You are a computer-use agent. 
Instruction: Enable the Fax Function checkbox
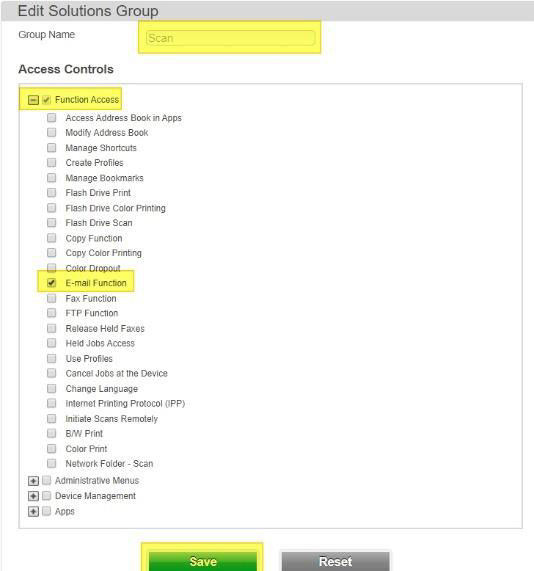pos(52,299)
